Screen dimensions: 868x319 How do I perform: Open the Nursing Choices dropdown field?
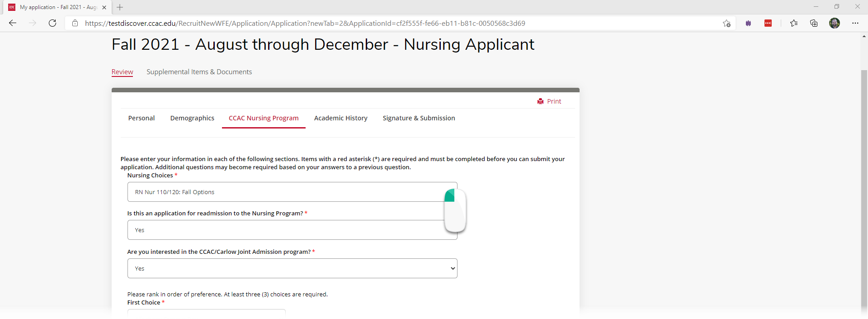[292, 192]
